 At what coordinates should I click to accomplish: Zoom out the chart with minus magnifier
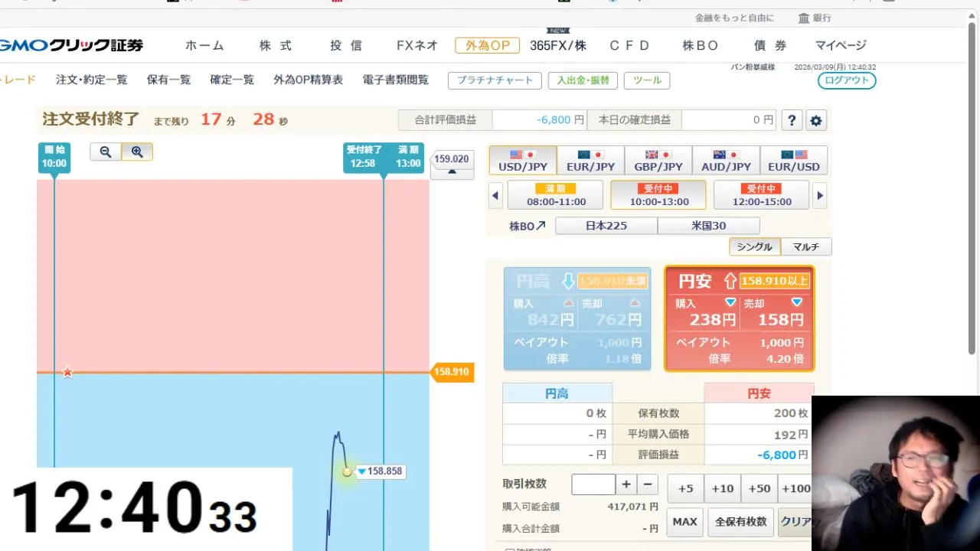coord(106,152)
